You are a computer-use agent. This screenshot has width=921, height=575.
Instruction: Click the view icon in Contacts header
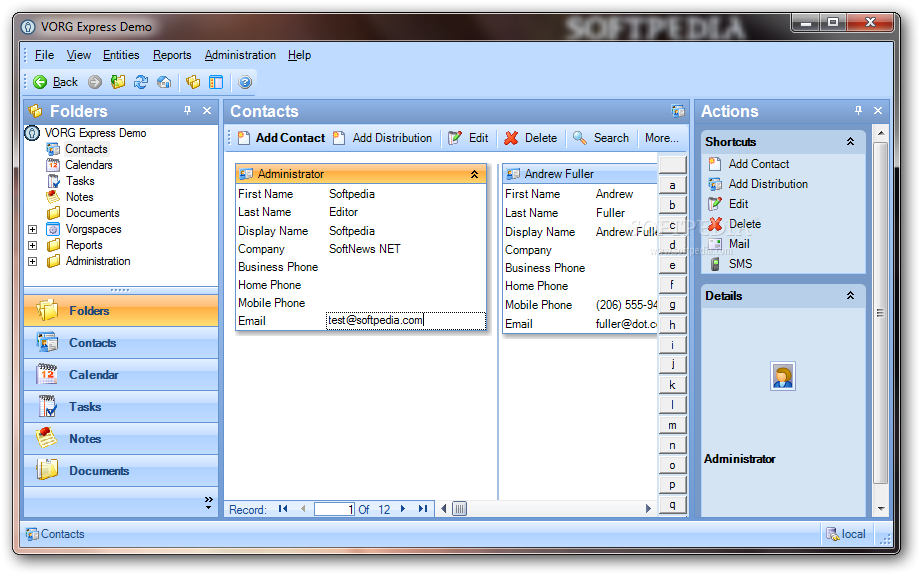(678, 111)
